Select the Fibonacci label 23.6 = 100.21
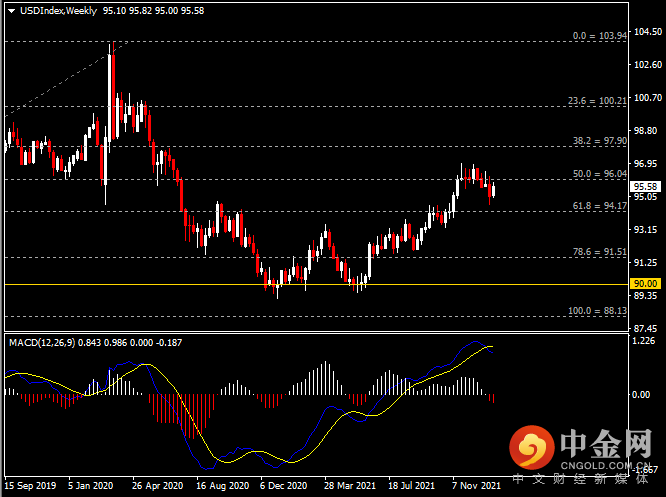666x497 pixels. point(597,101)
